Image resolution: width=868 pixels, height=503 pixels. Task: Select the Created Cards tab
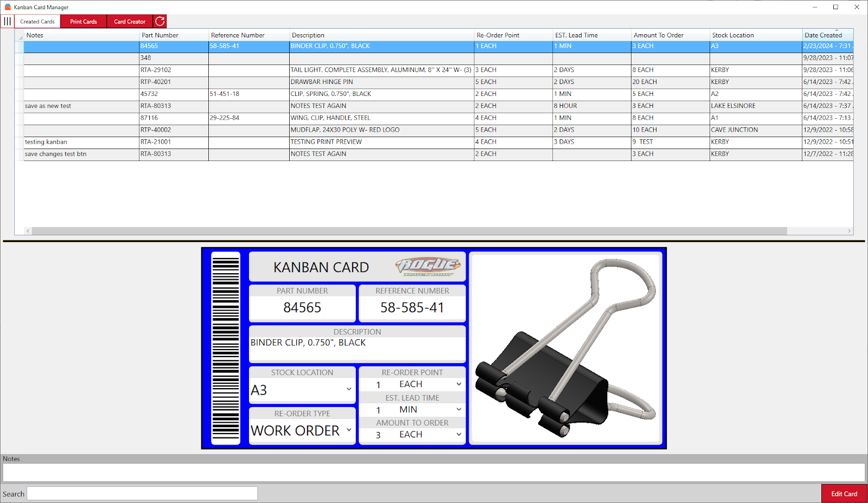coord(37,22)
